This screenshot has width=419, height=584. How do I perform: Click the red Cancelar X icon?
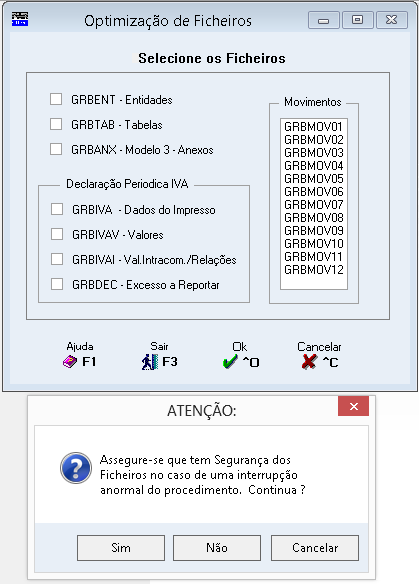(310, 362)
